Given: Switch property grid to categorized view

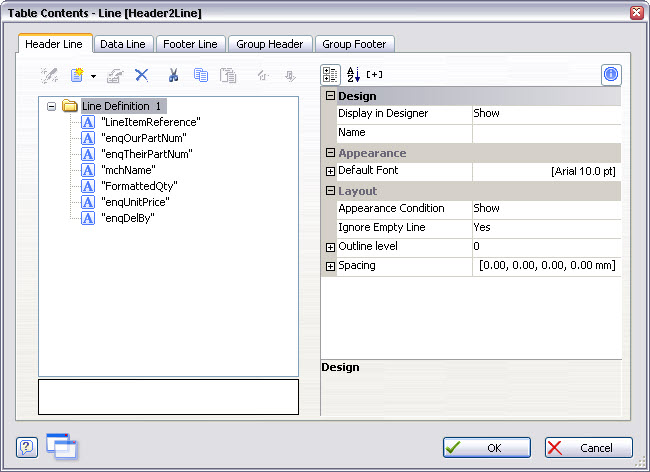Looking at the screenshot, I should pos(330,75).
